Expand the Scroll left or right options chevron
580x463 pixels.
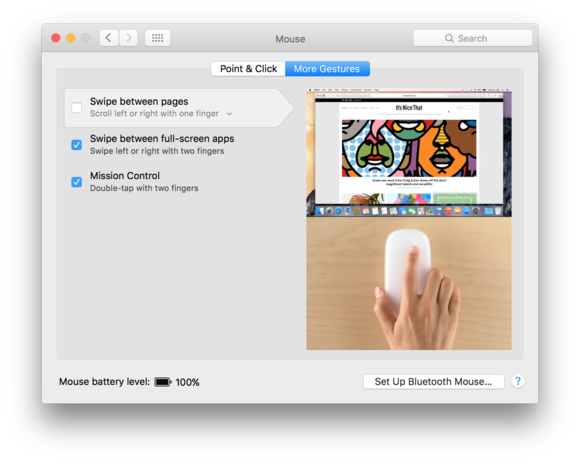pos(229,114)
